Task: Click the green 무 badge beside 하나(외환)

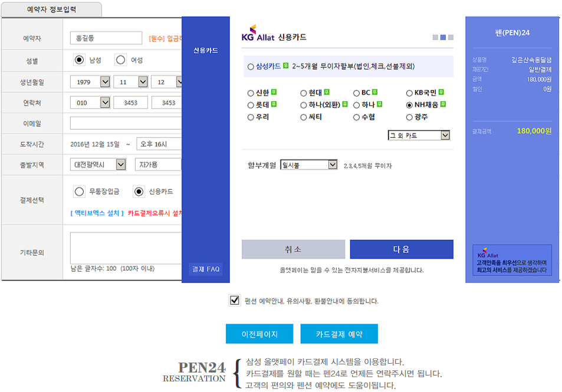Action: click(x=345, y=104)
